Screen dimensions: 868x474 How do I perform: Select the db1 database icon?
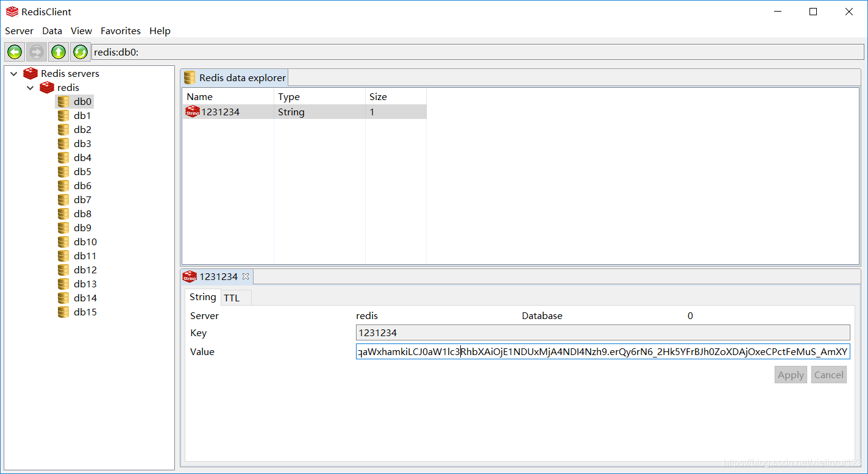pos(63,115)
